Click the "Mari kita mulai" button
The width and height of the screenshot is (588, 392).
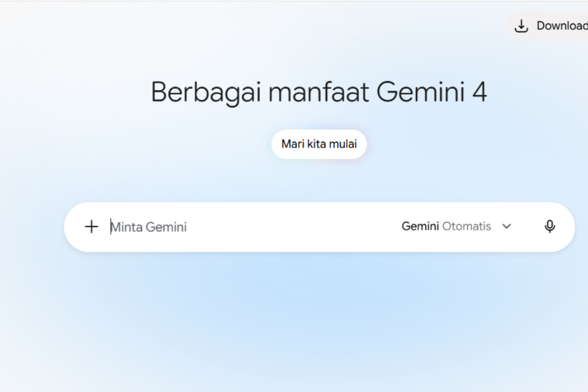(x=319, y=144)
